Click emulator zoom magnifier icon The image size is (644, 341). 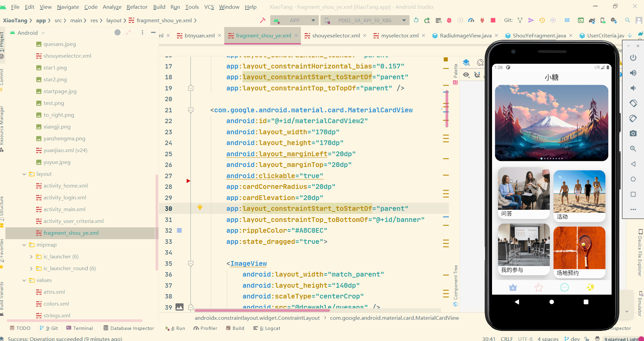[x=633, y=149]
